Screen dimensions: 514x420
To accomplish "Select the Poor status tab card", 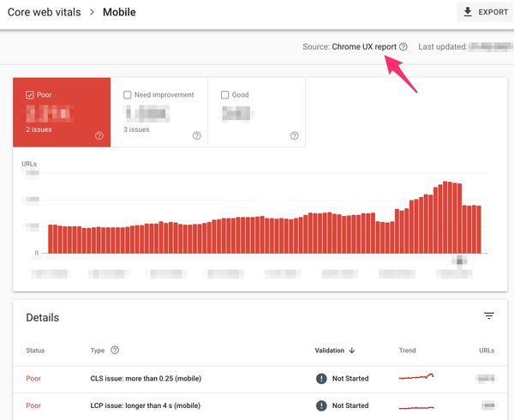I will pyautogui.click(x=62, y=112).
